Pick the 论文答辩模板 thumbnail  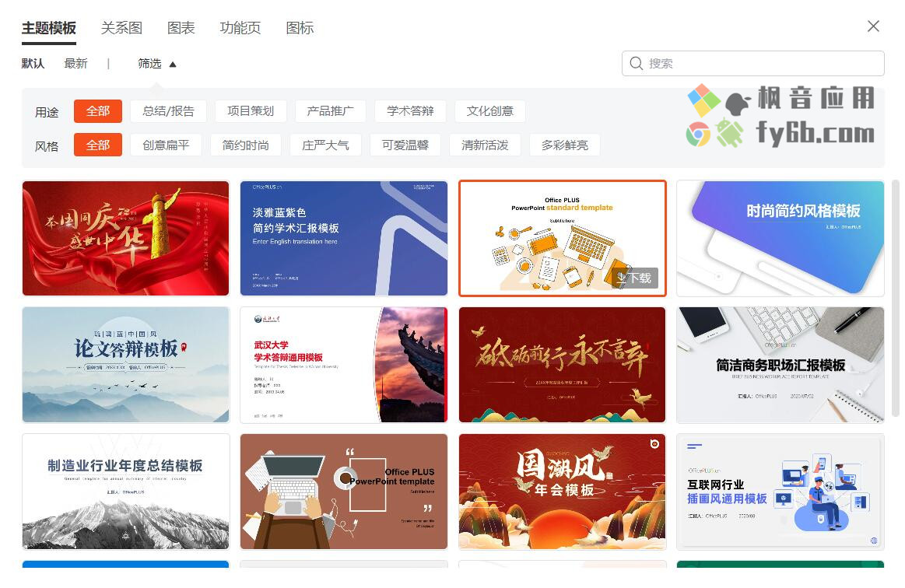click(126, 365)
